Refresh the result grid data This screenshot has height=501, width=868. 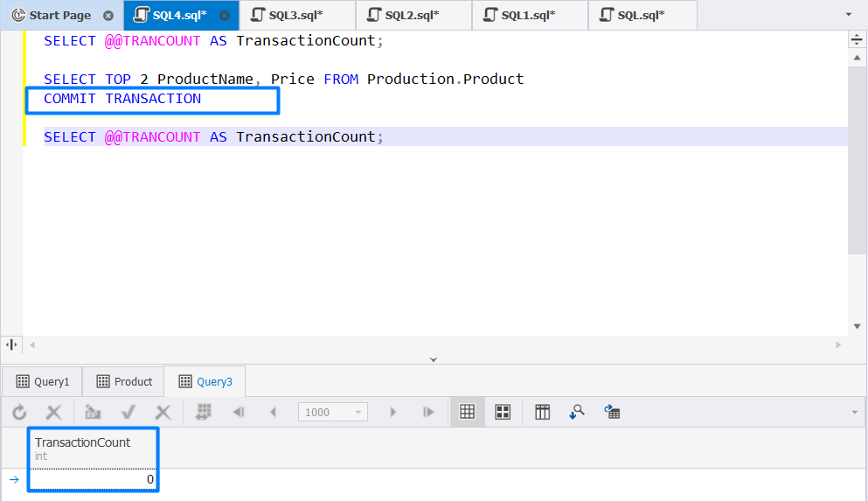click(19, 413)
